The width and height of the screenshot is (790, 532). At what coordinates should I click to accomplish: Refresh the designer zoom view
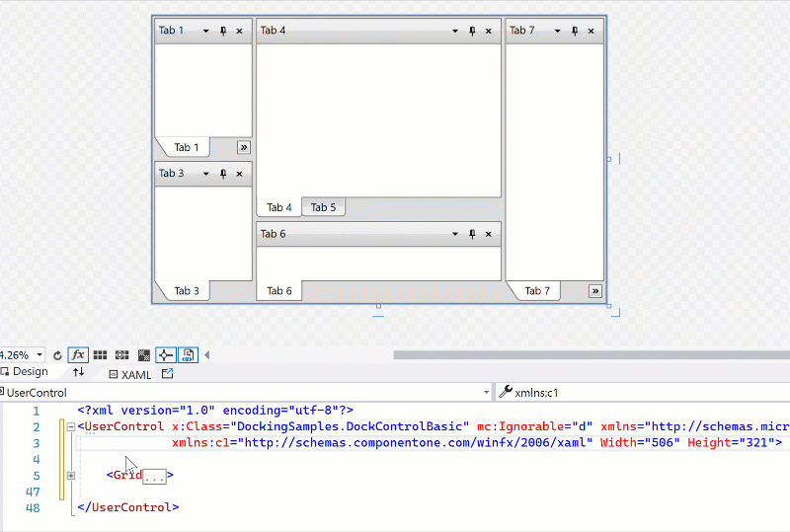click(57, 354)
